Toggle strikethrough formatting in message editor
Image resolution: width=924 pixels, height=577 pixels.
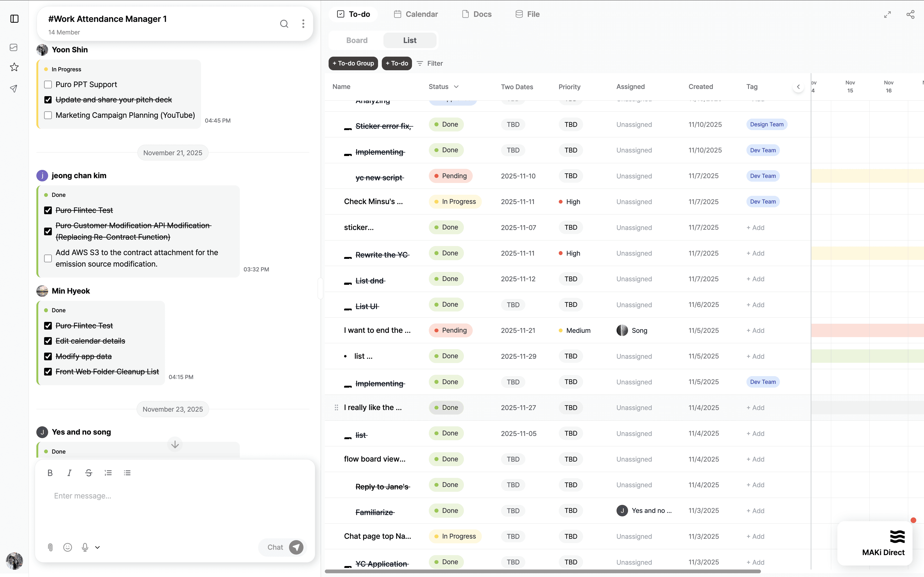(x=88, y=473)
